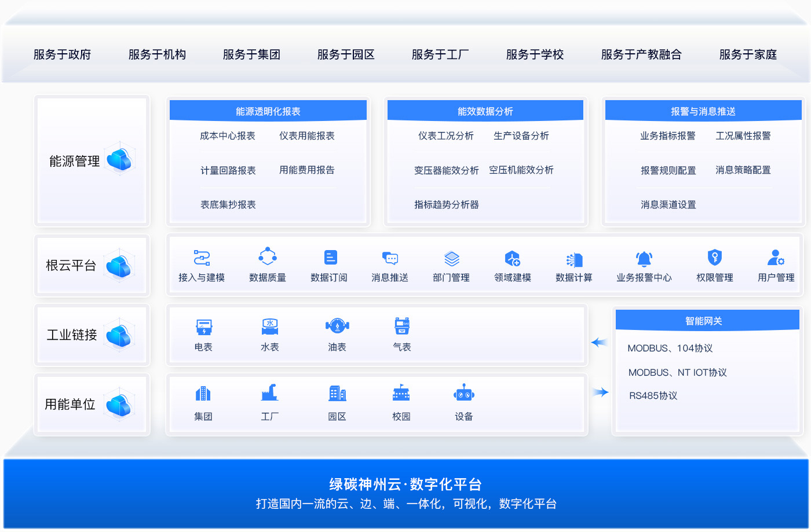Click the 绿碳神州云·数字化平台 title
The height and width of the screenshot is (532, 811).
405,484
